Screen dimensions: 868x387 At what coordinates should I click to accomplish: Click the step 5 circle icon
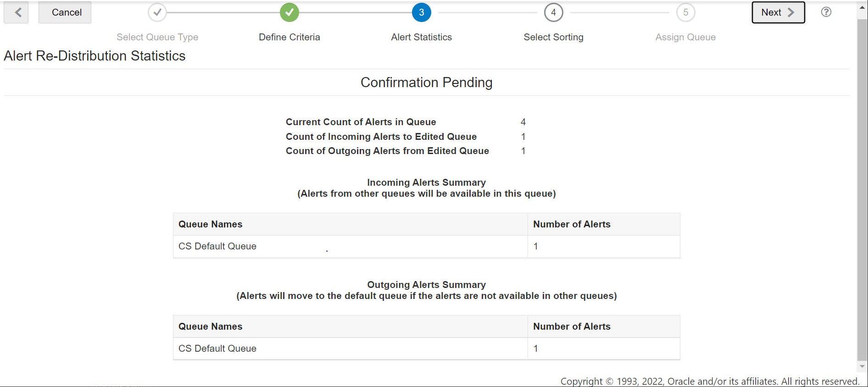click(685, 12)
